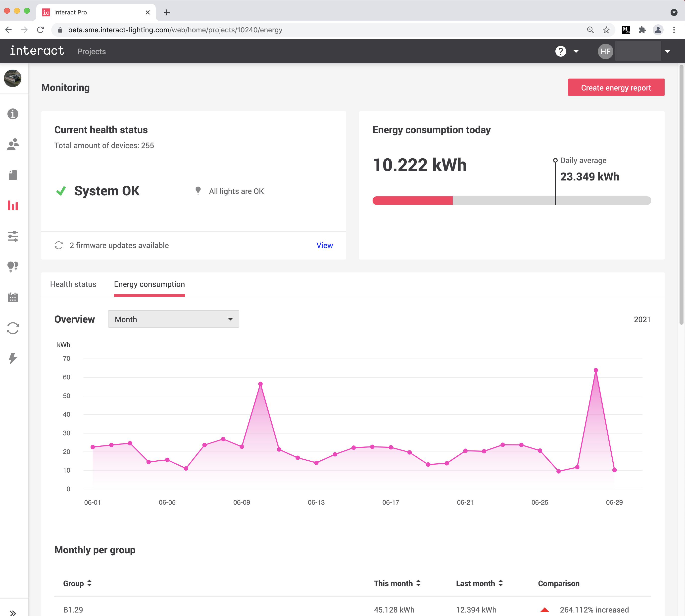Image resolution: width=685 pixels, height=616 pixels.
Task: Click the site lock icon in address bar
Action: click(x=60, y=30)
